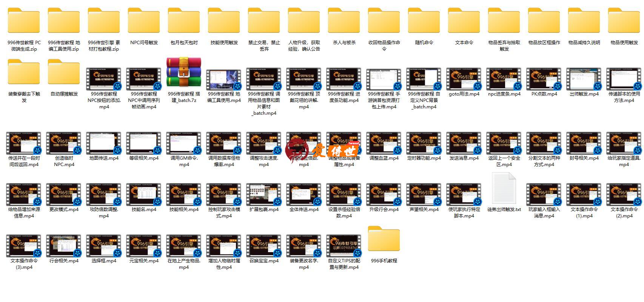Select the 元宝相关.mp4 video file
This screenshot has width=644, height=302.
point(144,246)
